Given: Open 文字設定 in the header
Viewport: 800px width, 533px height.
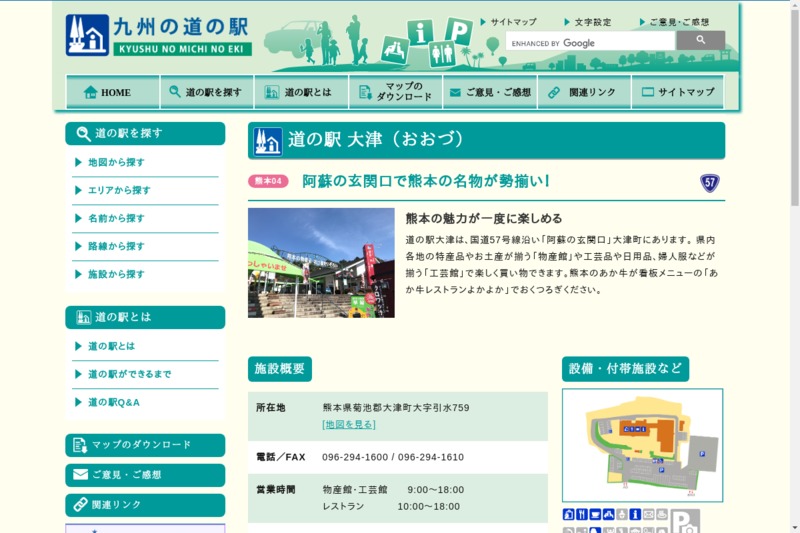Looking at the screenshot, I should tap(592, 22).
